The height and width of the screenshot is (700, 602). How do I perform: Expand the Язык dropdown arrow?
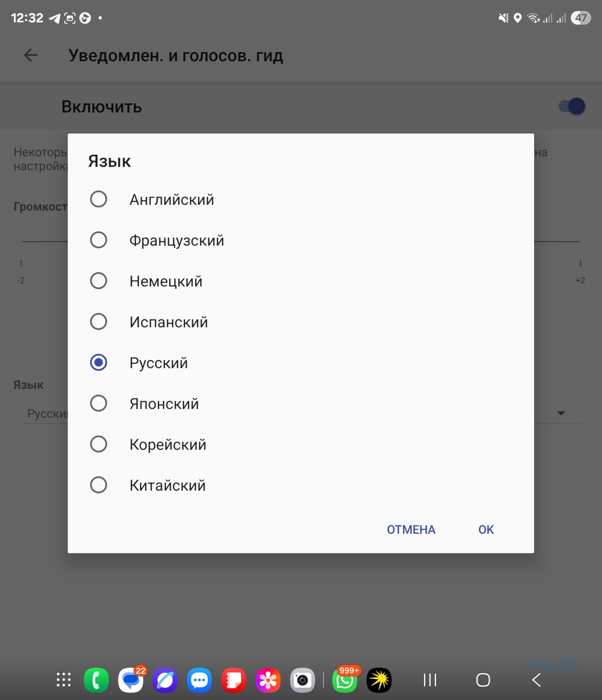coord(561,413)
